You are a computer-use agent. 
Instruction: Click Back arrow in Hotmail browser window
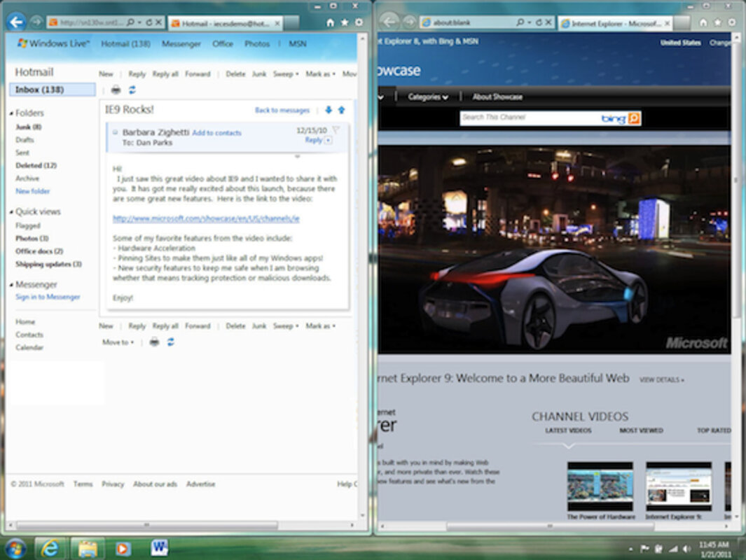pyautogui.click(x=17, y=22)
